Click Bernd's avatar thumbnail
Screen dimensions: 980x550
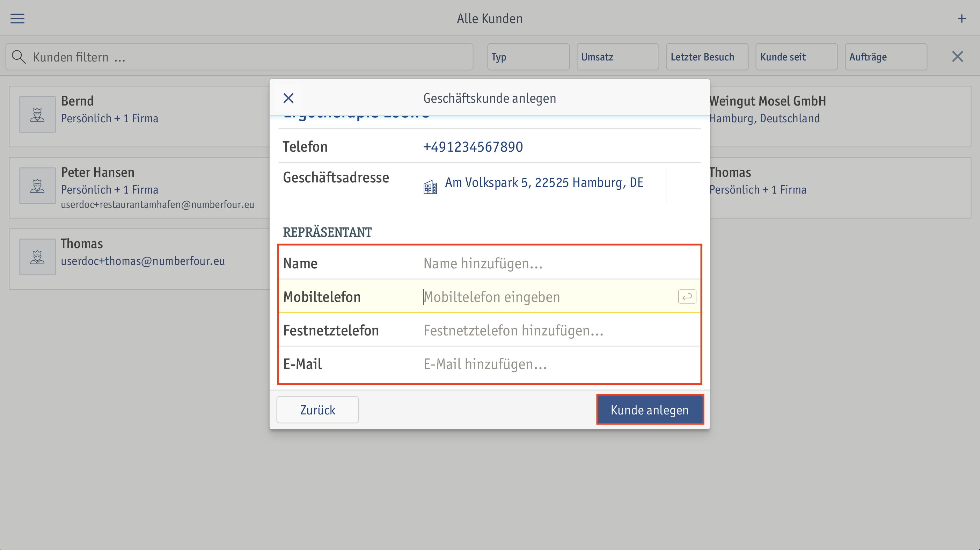tap(37, 114)
